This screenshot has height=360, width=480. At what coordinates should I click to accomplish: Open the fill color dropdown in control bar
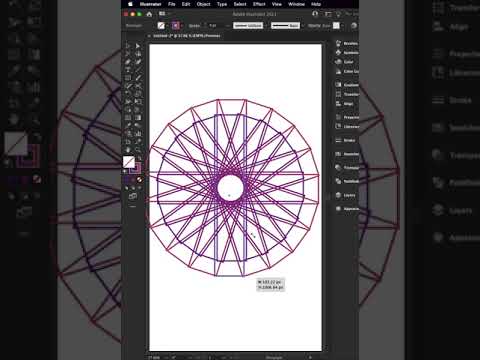(x=167, y=26)
